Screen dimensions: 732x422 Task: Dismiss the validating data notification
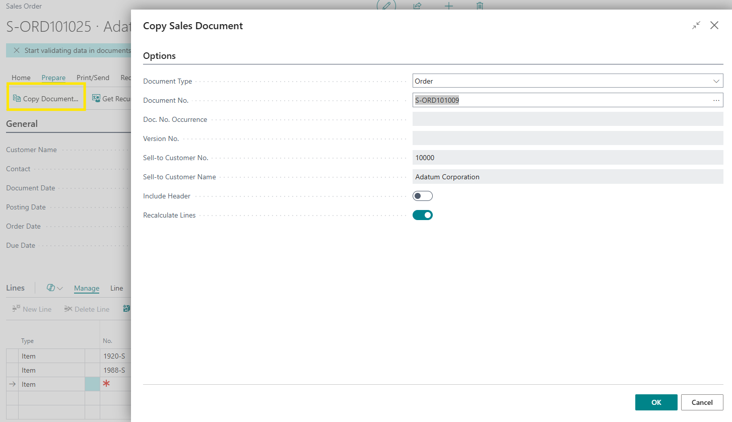[x=16, y=50]
